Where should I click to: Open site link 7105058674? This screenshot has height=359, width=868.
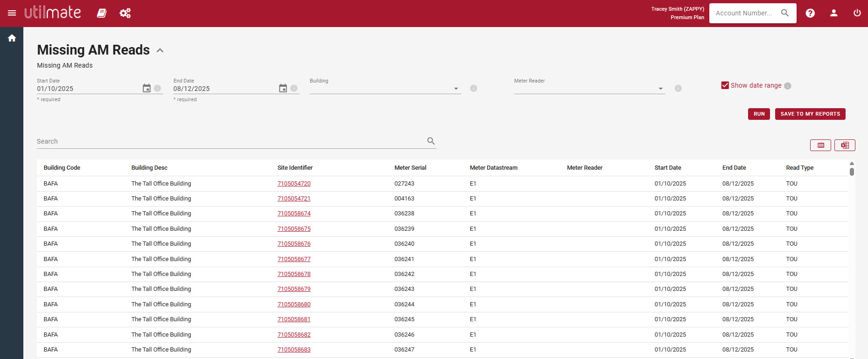pyautogui.click(x=294, y=214)
